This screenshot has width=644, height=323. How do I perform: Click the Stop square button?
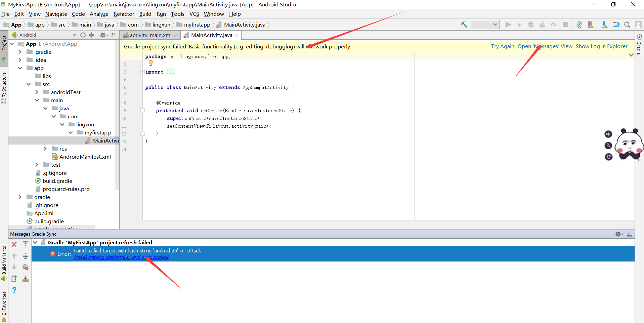point(565,25)
